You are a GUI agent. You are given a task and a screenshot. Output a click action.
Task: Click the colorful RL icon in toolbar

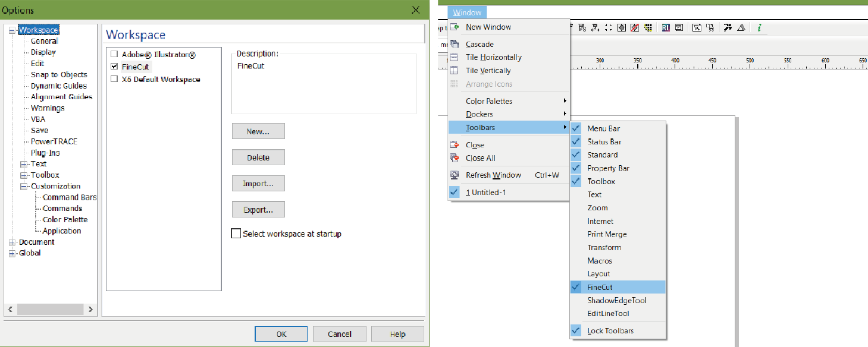[x=666, y=27]
